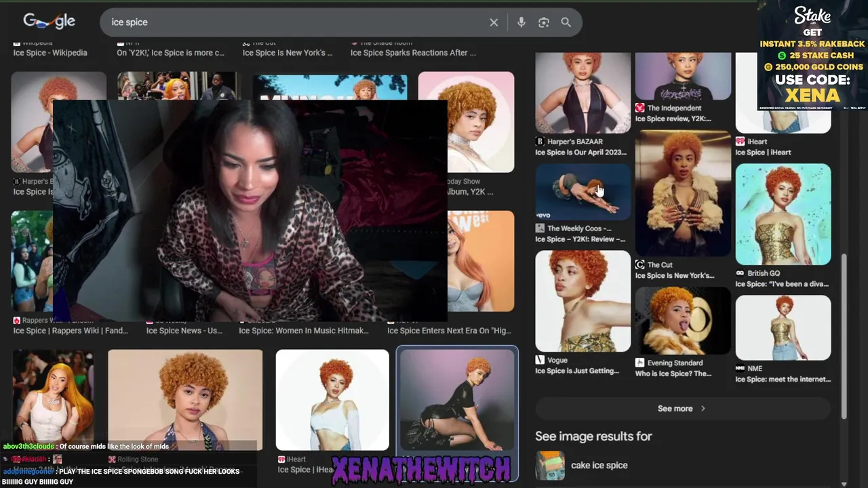Viewport: 868px width, 488px height.
Task: Open Women In Music Hitmaker result caption
Action: pos(304,331)
